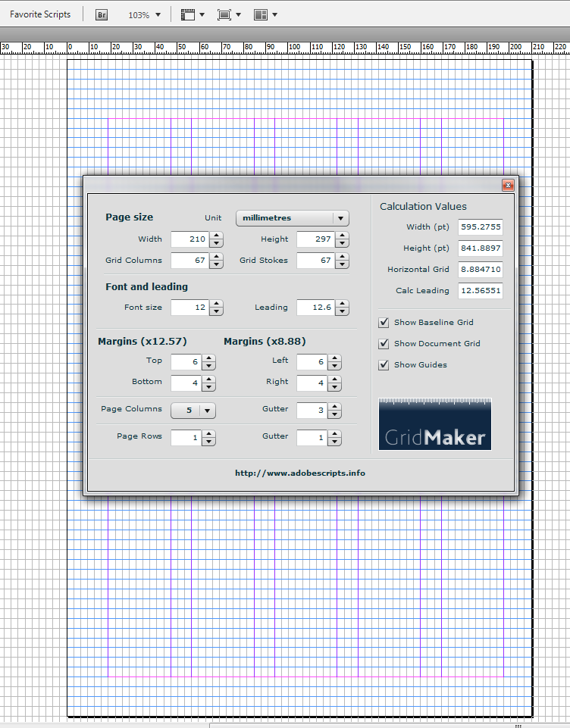Toggle the Show Baseline Grid checkbox

point(384,323)
